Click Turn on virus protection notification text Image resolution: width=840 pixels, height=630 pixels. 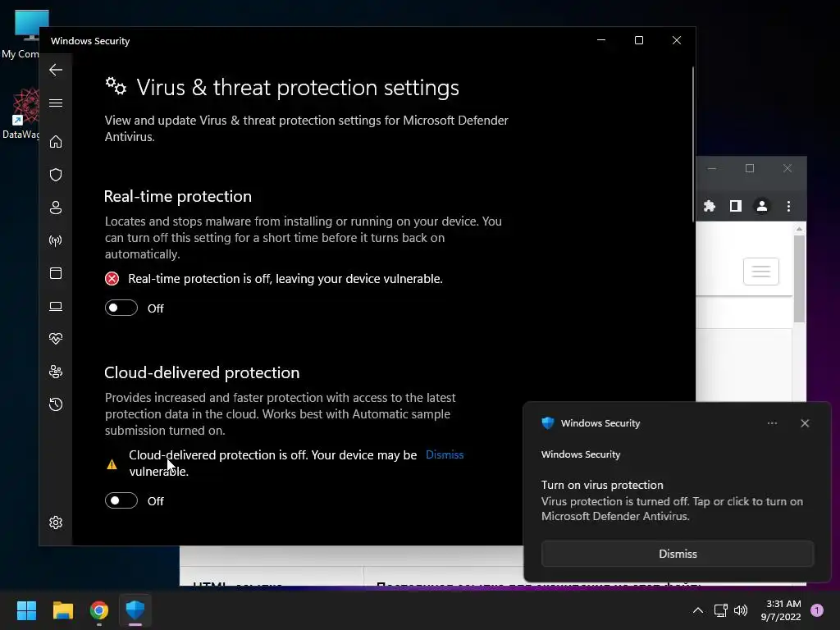tap(602, 485)
